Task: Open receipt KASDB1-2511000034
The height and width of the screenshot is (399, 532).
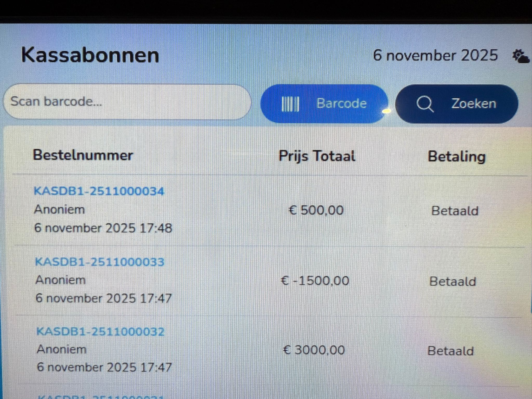Action: pos(99,191)
